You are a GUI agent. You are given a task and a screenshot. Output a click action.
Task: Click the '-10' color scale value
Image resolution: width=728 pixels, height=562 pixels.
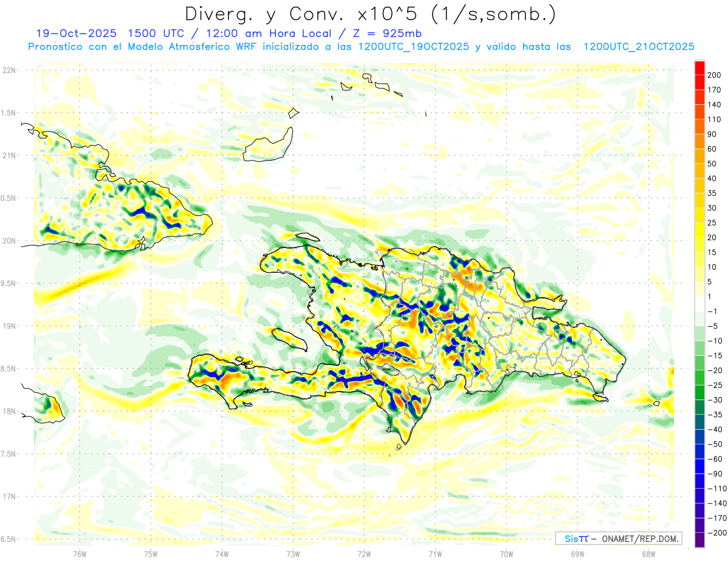(715, 341)
